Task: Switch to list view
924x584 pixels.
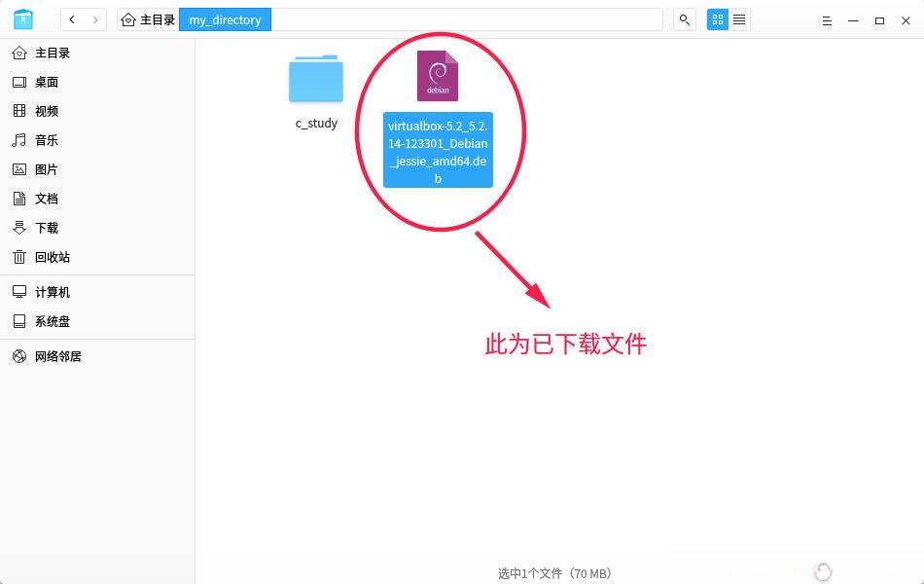Action: click(739, 19)
